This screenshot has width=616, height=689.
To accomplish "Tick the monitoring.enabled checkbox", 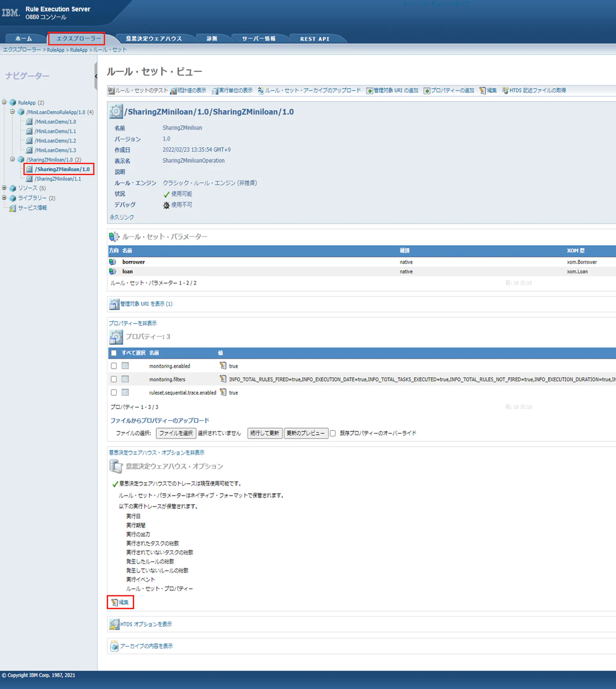I will pyautogui.click(x=114, y=366).
